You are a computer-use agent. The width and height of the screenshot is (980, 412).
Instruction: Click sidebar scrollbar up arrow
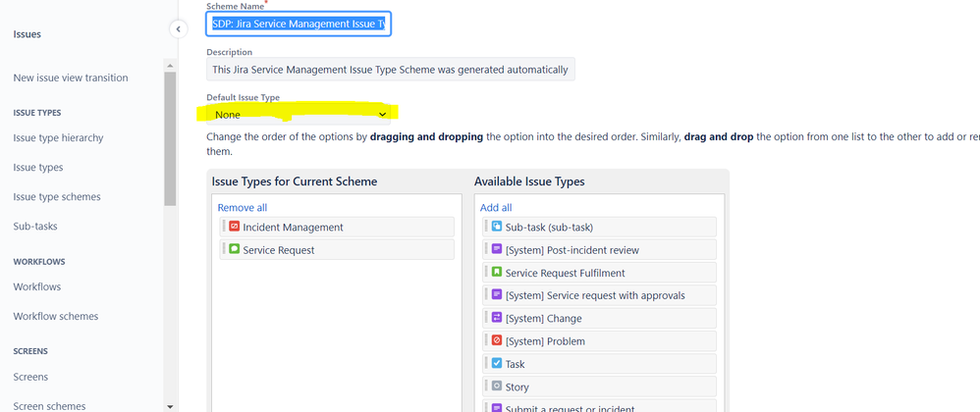pyautogui.click(x=170, y=65)
